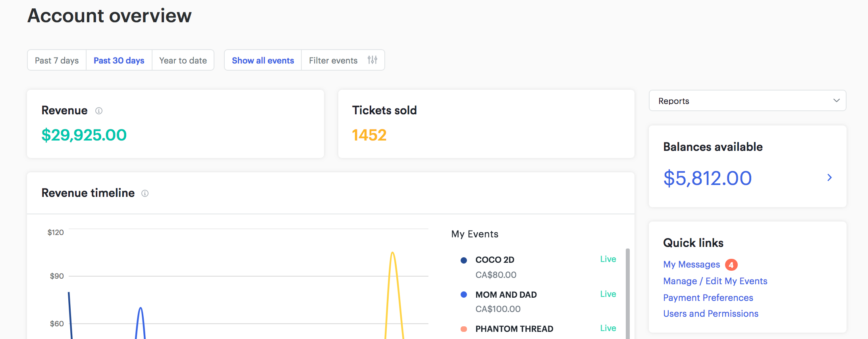Go to Manage / Edit My Events

click(x=715, y=281)
